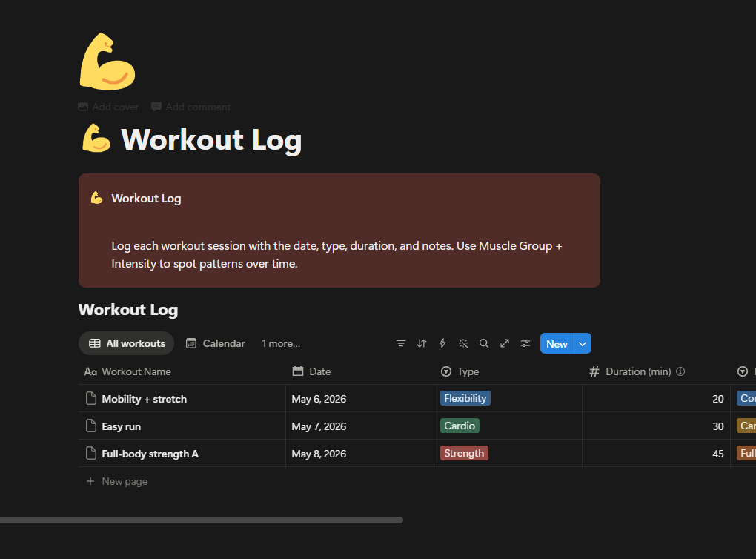Open the '1 more...' views list

281,343
